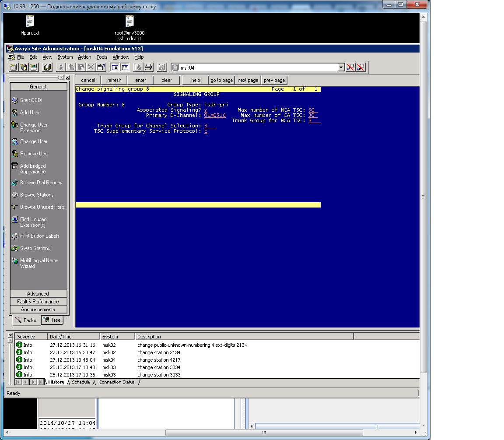Open the View menu

point(47,57)
